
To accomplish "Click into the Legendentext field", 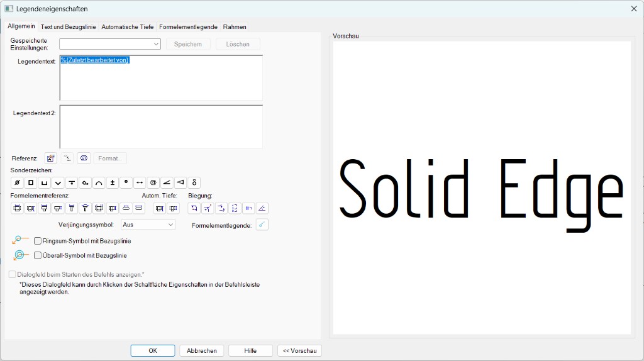I will (x=161, y=77).
